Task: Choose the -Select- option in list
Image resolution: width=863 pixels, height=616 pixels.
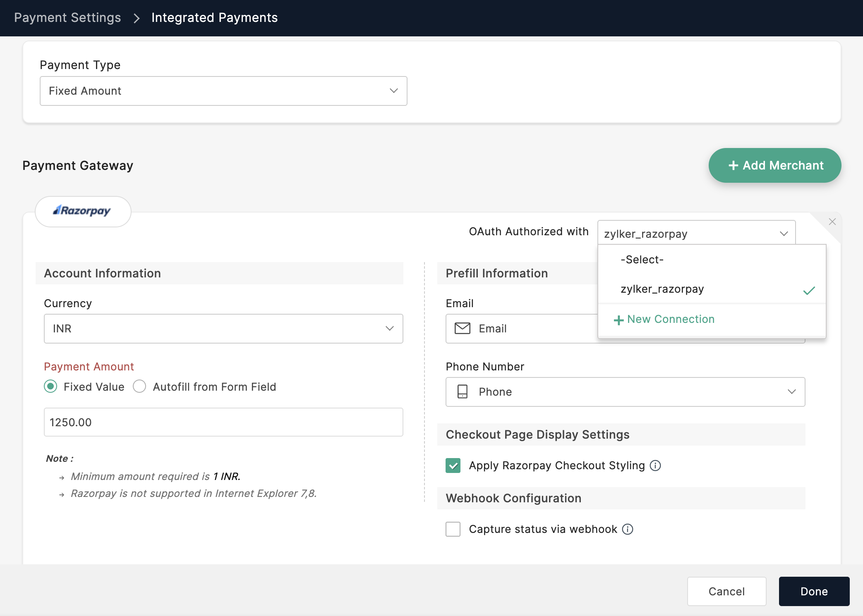Action: click(642, 260)
